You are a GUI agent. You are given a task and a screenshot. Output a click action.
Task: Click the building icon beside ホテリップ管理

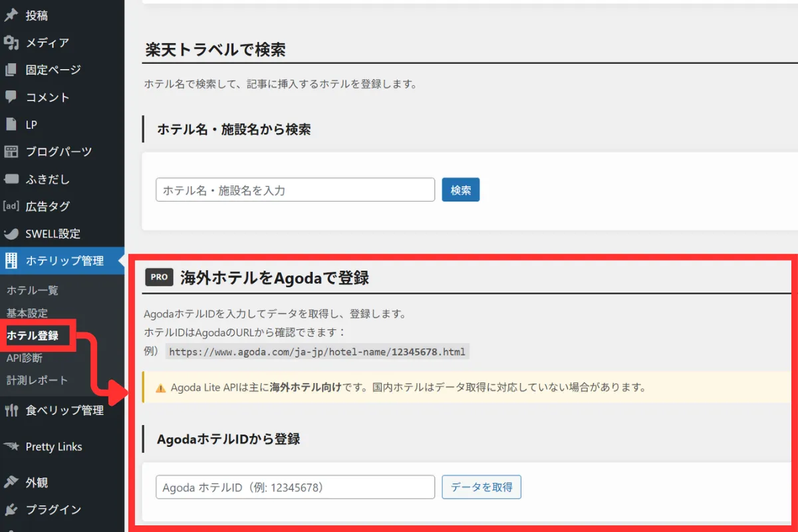[x=11, y=261]
